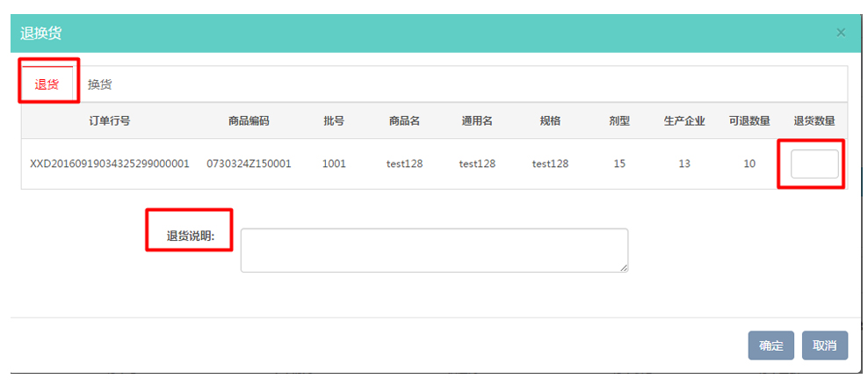Focus the 退货说明 text area
Image resolution: width=868 pixels, height=386 pixels.
coord(434,251)
